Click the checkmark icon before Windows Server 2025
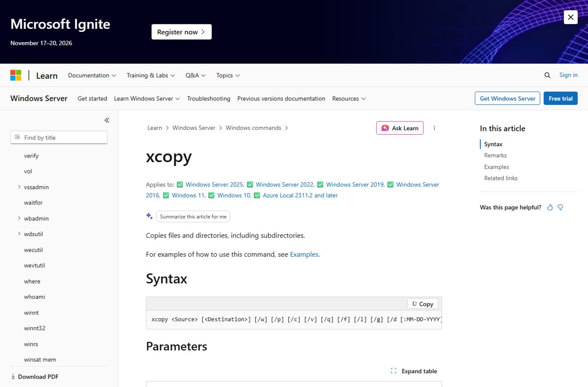Viewport: 588px width, 387px height. coord(180,185)
